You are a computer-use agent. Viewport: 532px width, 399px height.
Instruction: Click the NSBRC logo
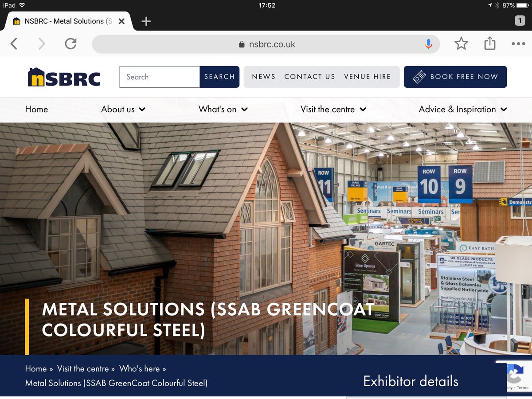pyautogui.click(x=64, y=77)
